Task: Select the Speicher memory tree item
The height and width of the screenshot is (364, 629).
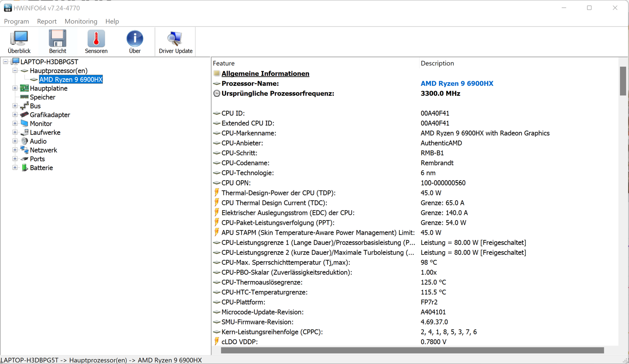Action: coord(42,97)
